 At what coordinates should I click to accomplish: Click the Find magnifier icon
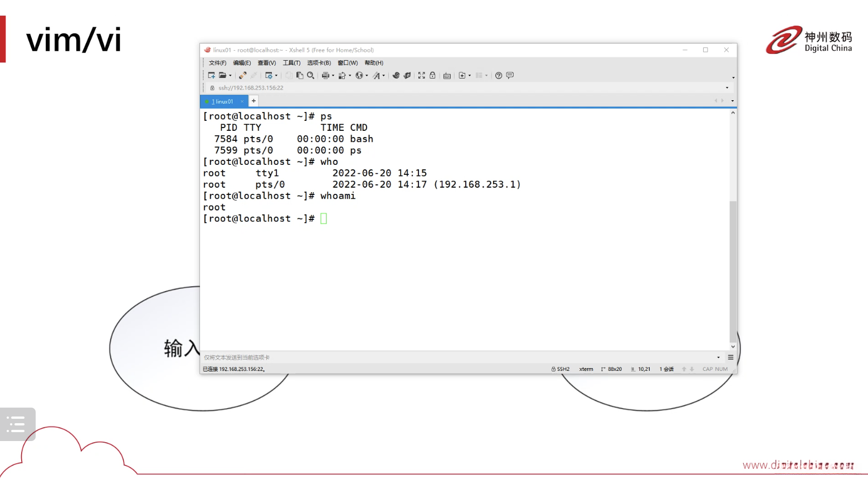pyautogui.click(x=311, y=75)
